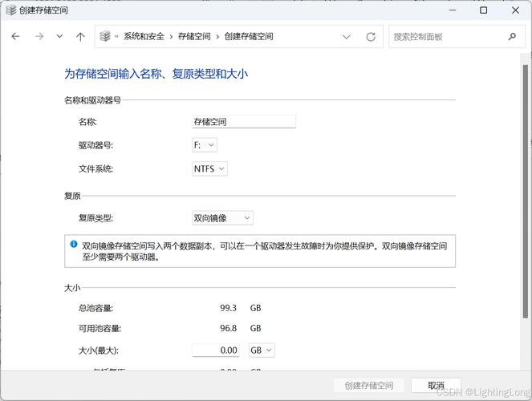Open the GB size unit dropdown
Screen dimensions: 532x401
coord(262,350)
